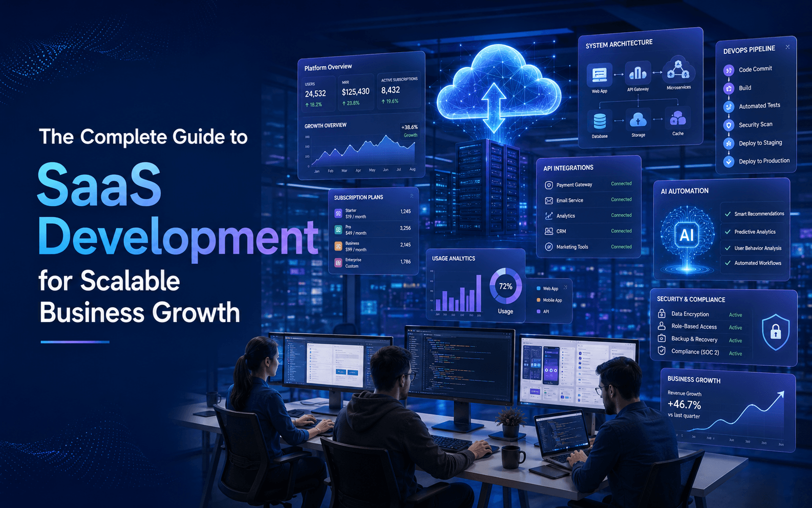
Task: Click the Active Subscriptions 8,432 metric
Action: coord(399,90)
